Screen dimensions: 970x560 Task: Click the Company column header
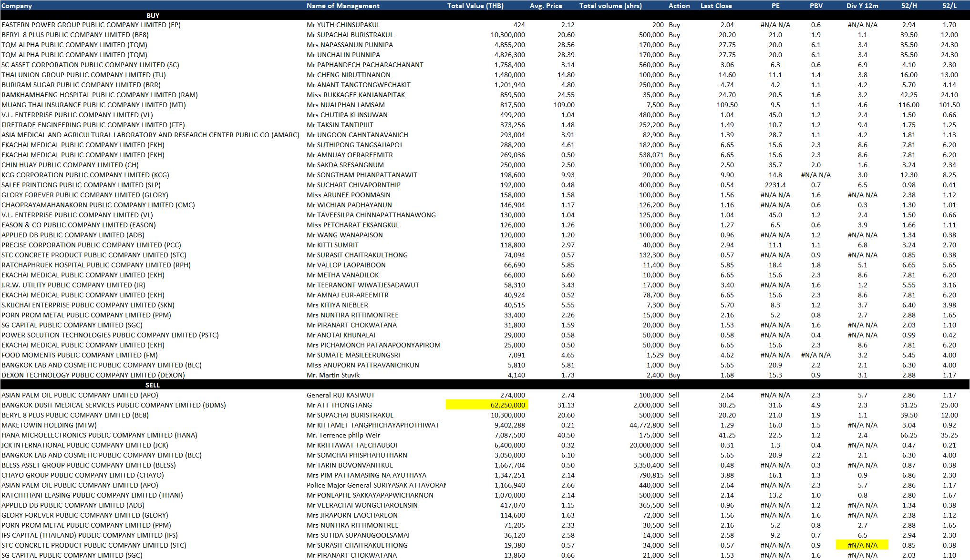click(17, 6)
